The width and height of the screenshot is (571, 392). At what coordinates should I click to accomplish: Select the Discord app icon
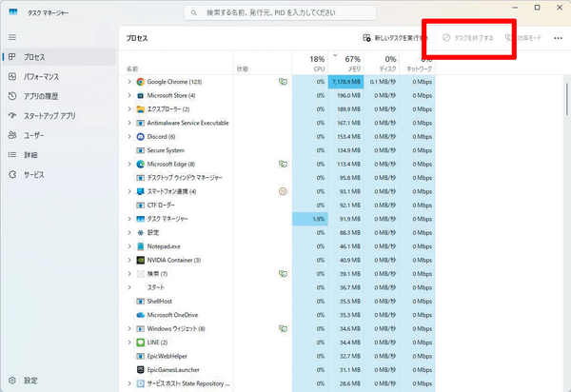point(140,136)
